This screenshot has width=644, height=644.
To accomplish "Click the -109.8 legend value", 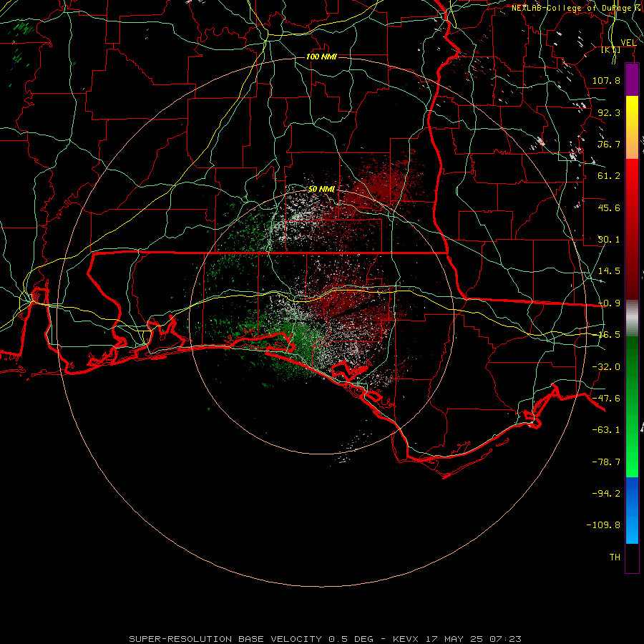I will tap(603, 525).
